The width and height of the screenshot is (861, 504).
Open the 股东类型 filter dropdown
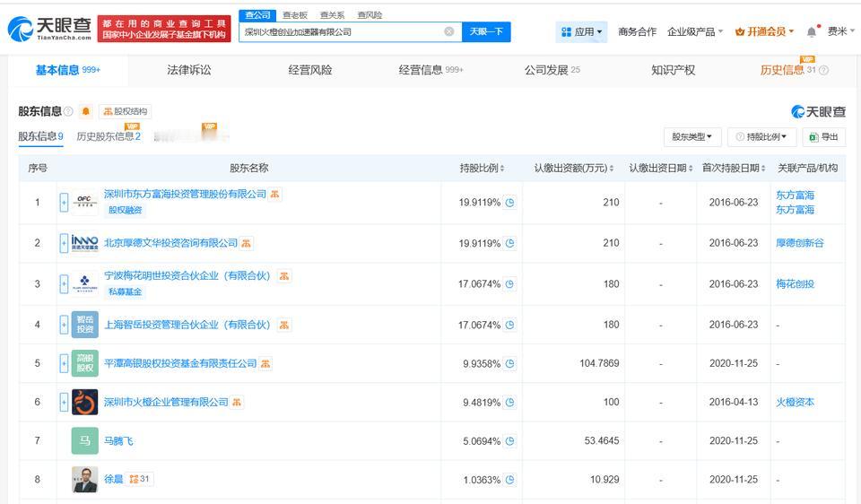pyautogui.click(x=691, y=136)
